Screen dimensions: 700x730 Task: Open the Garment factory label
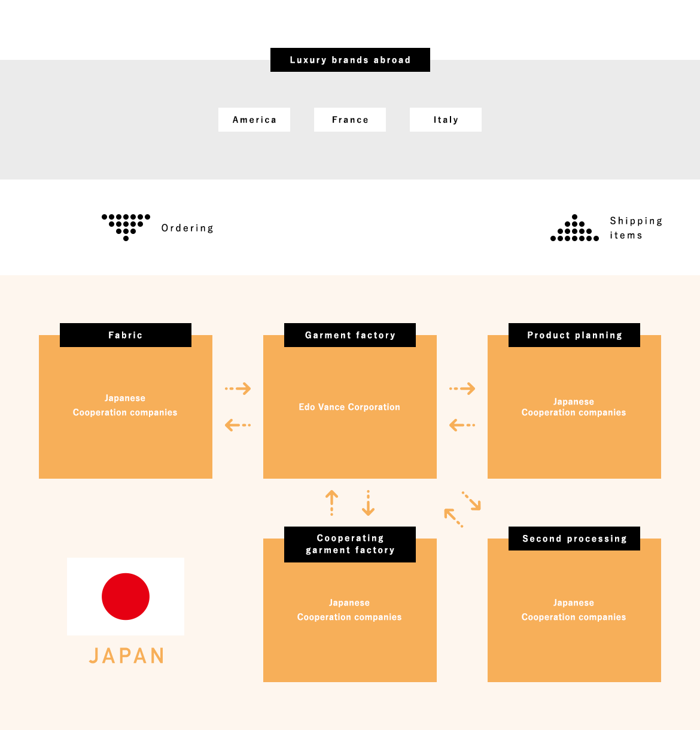pyautogui.click(x=350, y=335)
